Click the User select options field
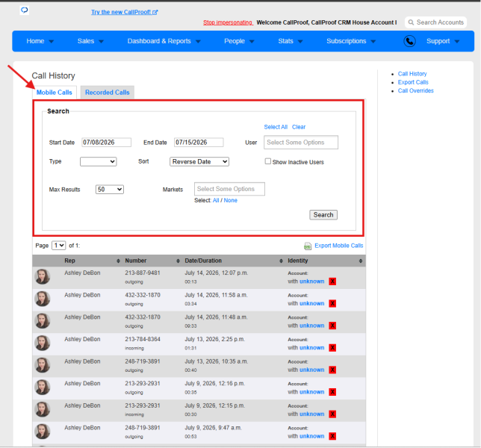Viewport: 481px width, 448px height. coord(301,143)
